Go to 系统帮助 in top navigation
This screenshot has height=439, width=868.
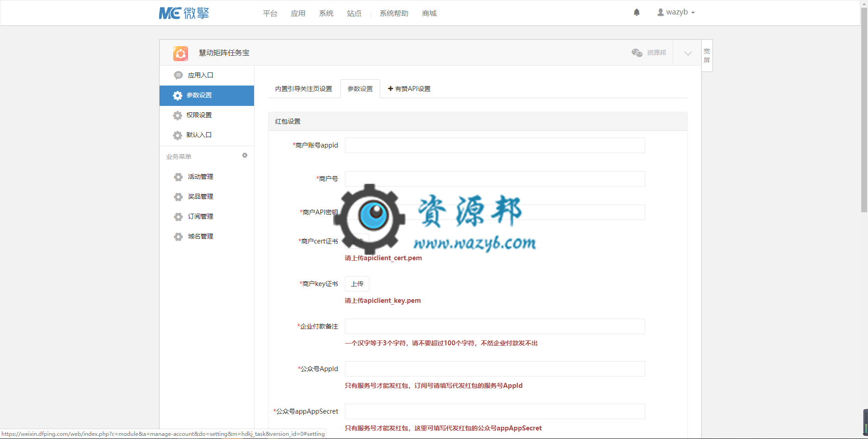(394, 14)
